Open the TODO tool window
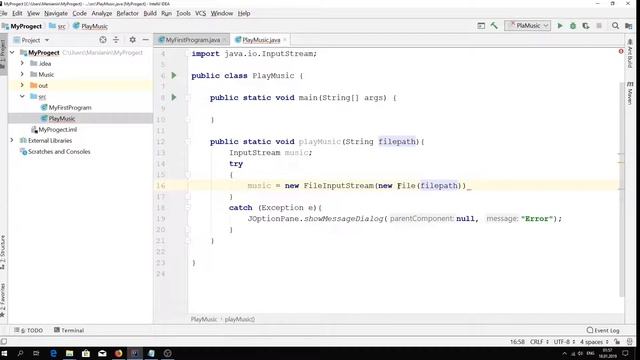640x360 pixels. point(28,330)
